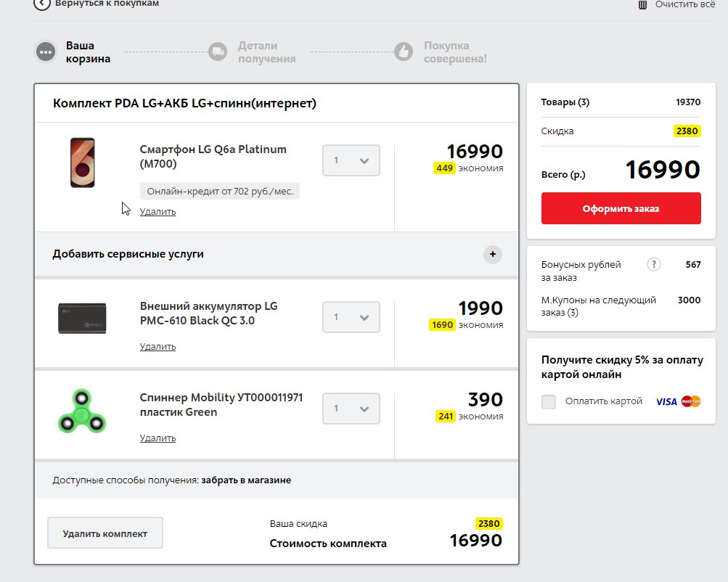Click the Скидка 2380 badge in summary panel
The height and width of the screenshot is (582, 728).
(687, 131)
